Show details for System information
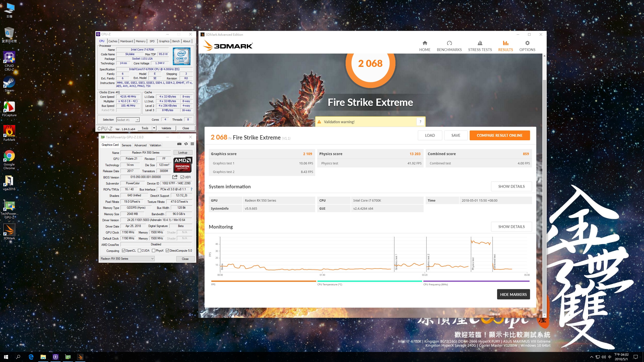The image size is (644, 362). click(511, 187)
